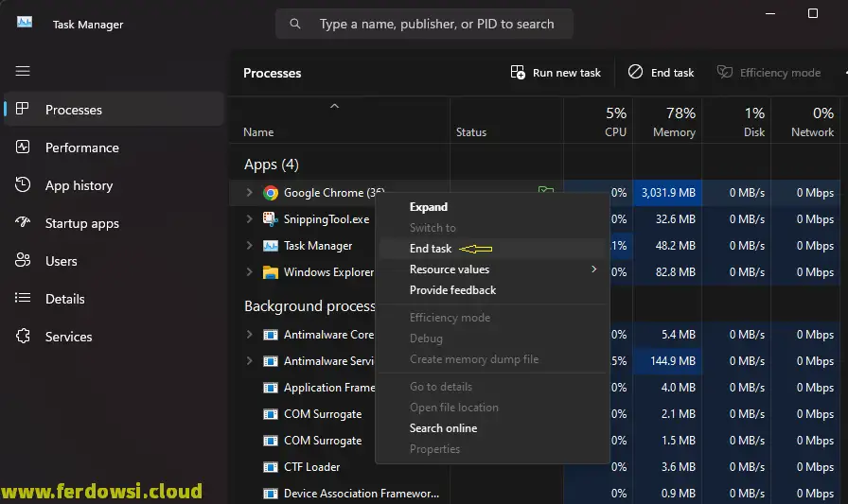Choose Go to details menu item
This screenshot has width=848, height=504.
click(492, 387)
